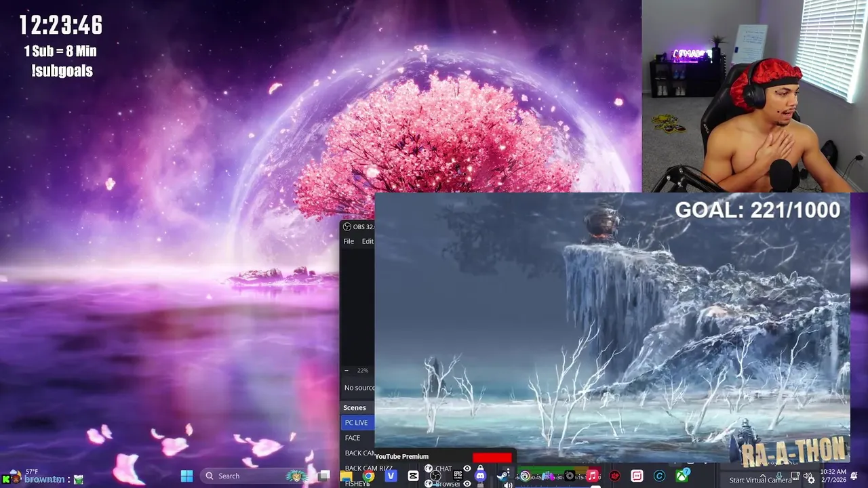Open the blue C circle taskbar app

coord(659,476)
